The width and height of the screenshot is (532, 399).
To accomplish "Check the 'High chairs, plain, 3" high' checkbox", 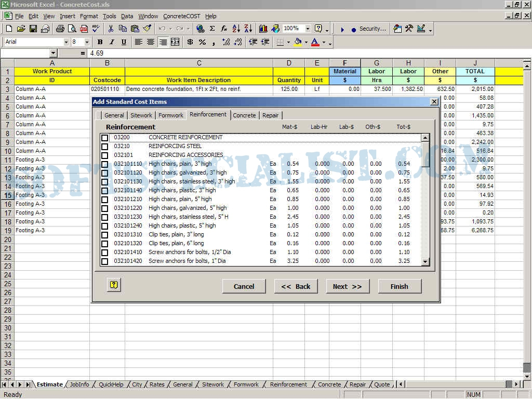I will [x=104, y=164].
